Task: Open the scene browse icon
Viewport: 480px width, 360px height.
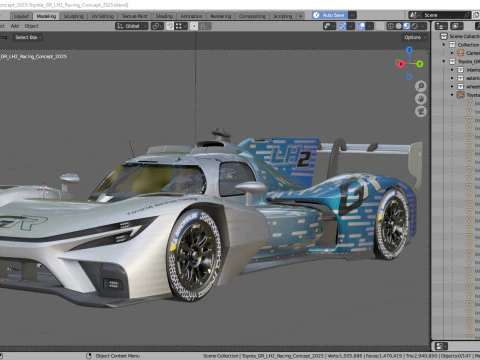Action: click(414, 15)
